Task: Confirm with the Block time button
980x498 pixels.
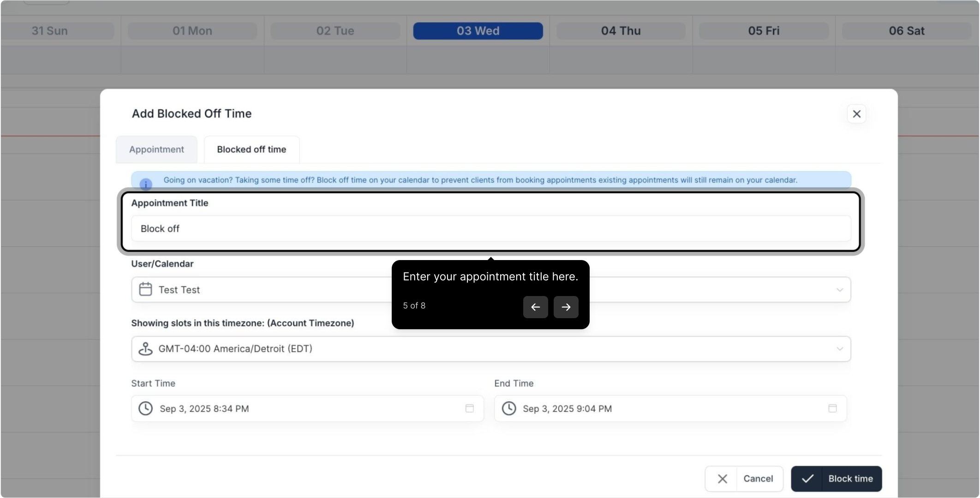Action: (x=836, y=479)
